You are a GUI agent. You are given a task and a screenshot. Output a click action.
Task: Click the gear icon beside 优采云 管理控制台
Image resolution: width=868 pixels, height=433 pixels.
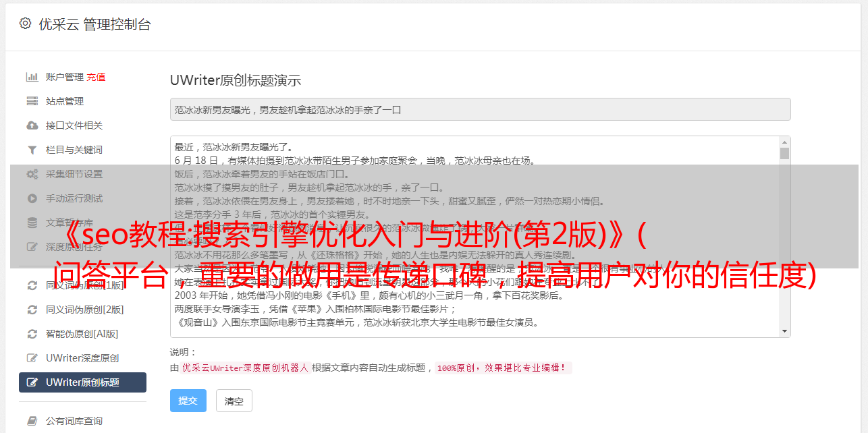[25, 24]
